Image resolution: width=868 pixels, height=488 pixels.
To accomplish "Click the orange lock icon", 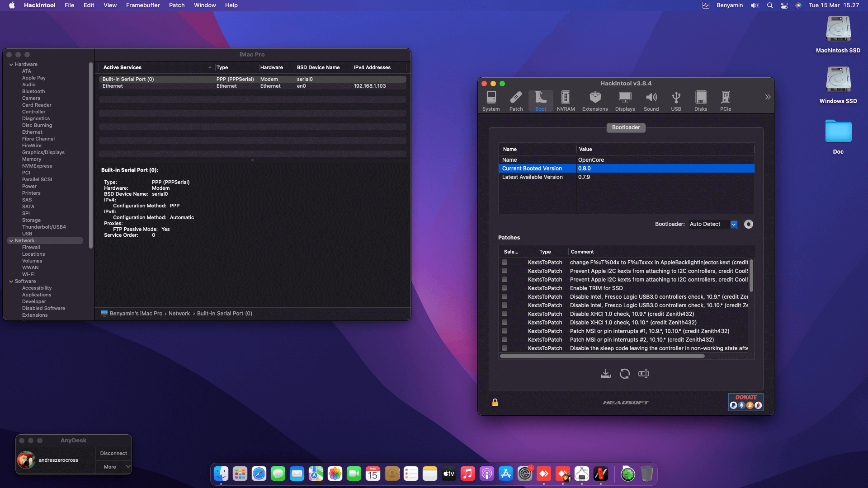I will [495, 402].
